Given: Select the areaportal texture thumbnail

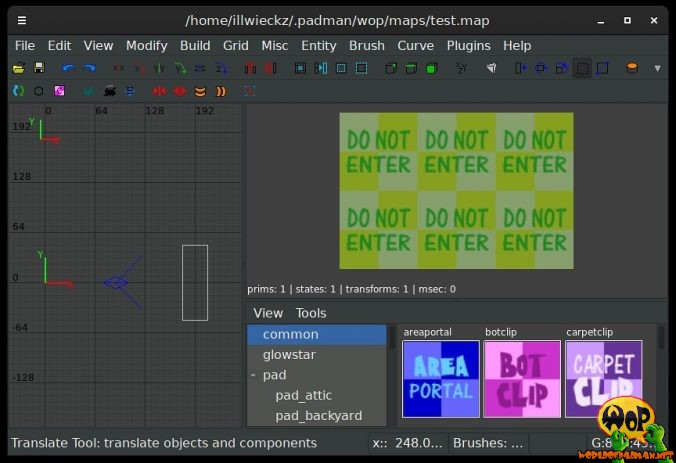Looking at the screenshot, I should pyautogui.click(x=440, y=379).
